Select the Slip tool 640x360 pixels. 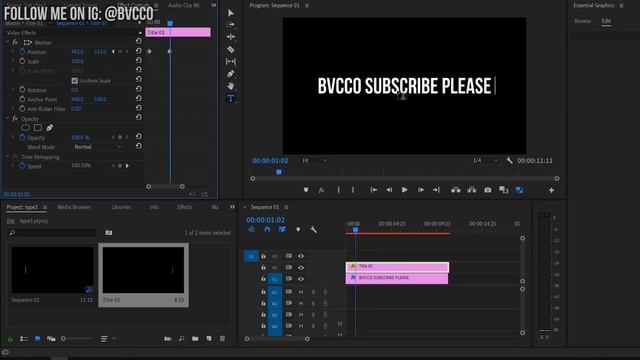[231, 62]
